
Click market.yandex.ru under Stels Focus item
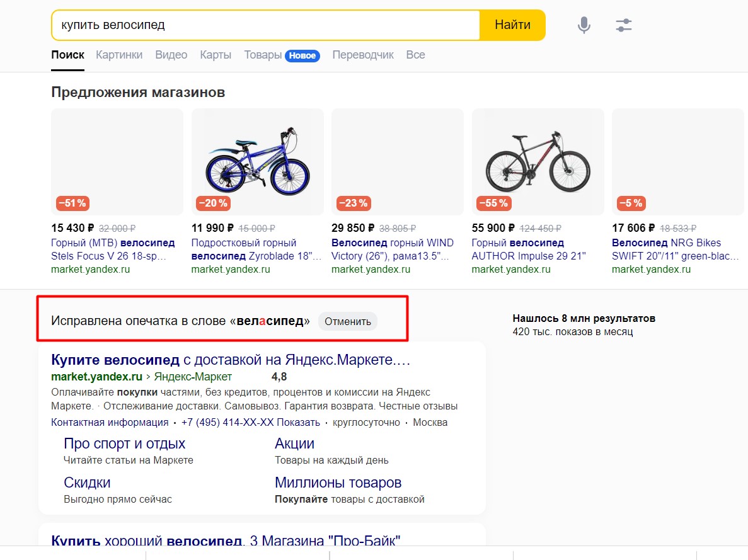91,270
